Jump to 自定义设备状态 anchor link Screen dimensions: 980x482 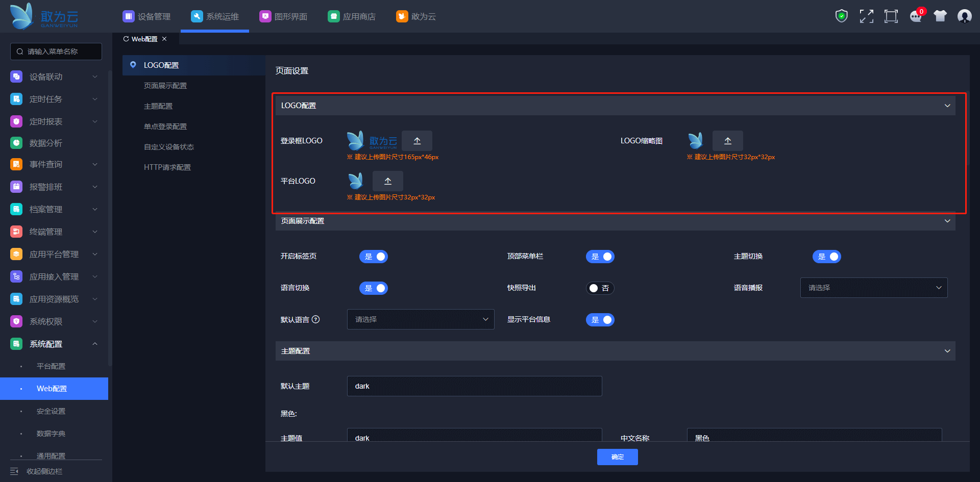click(169, 147)
